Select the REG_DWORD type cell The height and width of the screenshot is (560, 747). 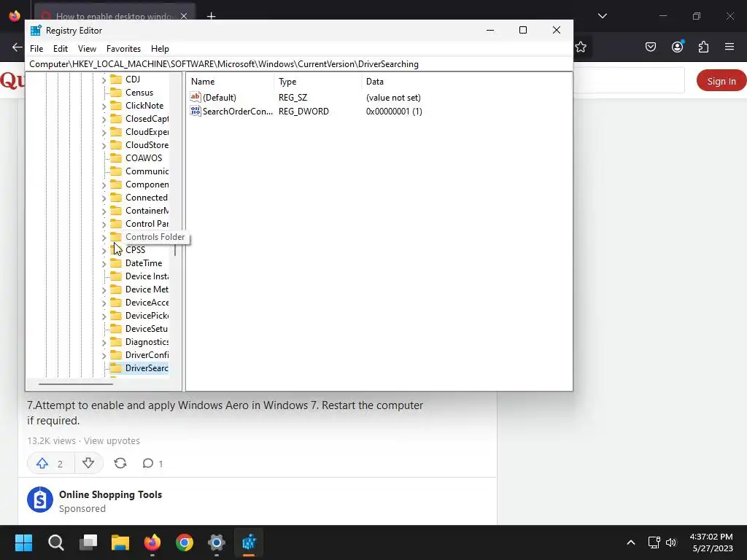click(303, 112)
